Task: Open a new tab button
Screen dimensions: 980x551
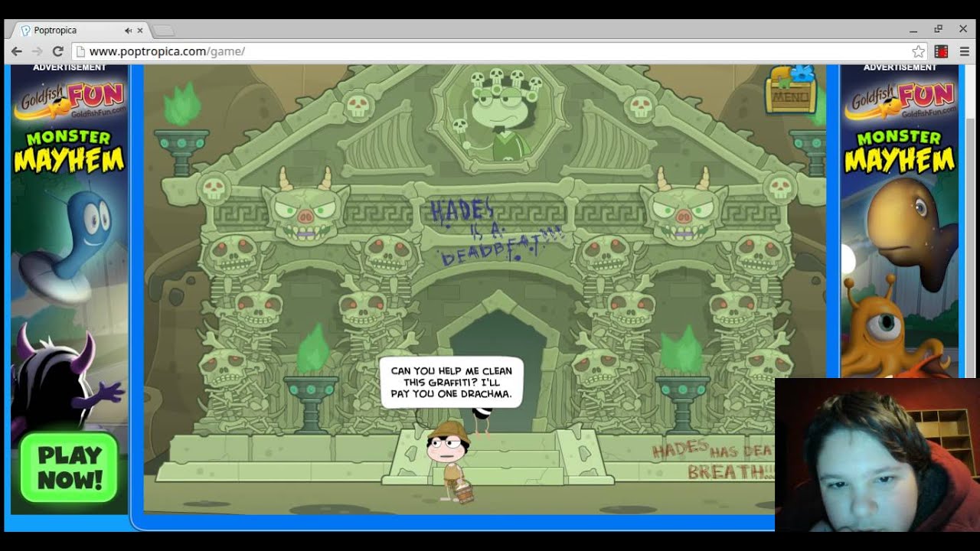Action: tap(163, 31)
